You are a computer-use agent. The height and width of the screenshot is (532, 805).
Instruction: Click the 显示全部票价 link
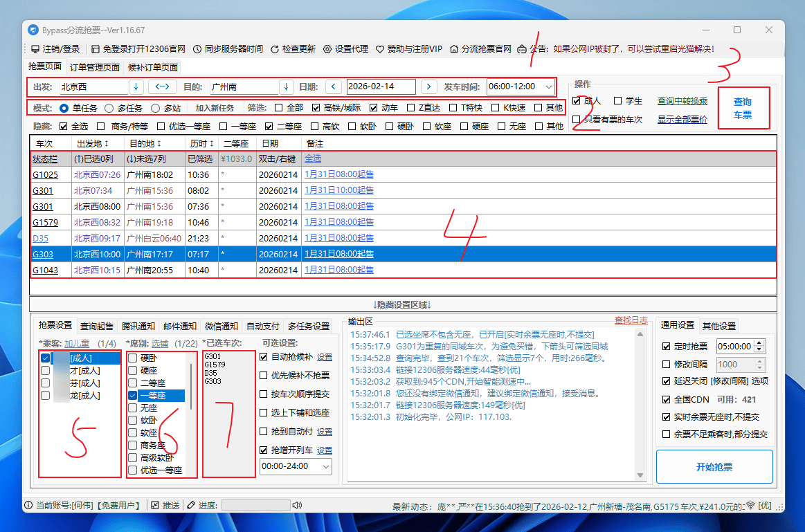tap(682, 118)
